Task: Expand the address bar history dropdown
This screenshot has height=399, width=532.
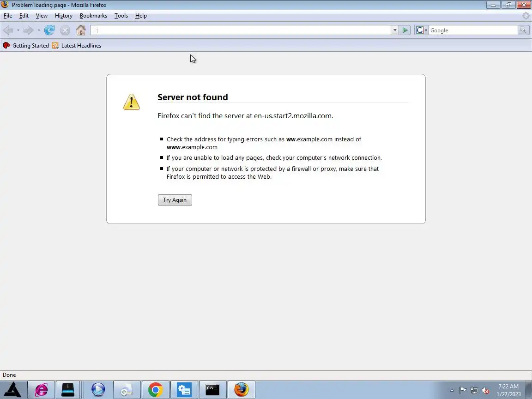Action: point(394,30)
